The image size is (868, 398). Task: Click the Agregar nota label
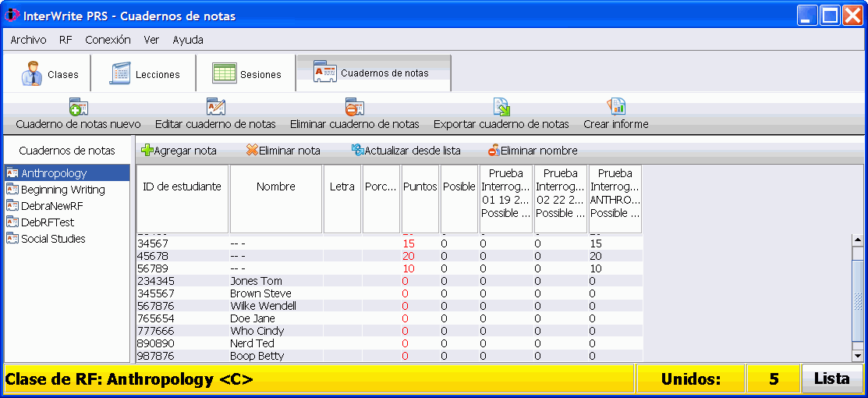coord(185,151)
